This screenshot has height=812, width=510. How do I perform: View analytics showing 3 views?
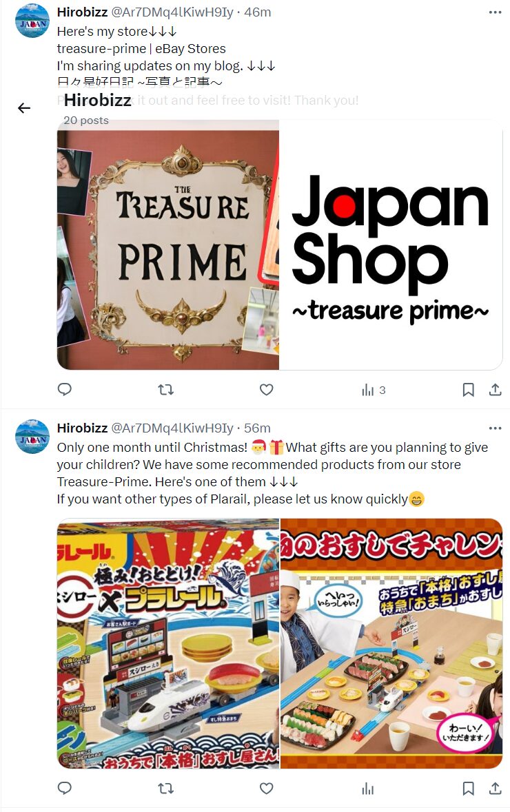[x=373, y=390]
